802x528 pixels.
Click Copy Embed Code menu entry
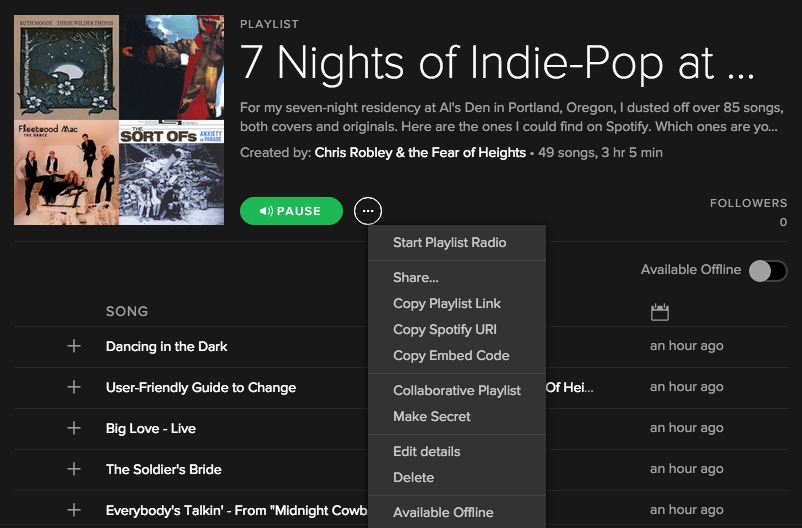pos(451,355)
